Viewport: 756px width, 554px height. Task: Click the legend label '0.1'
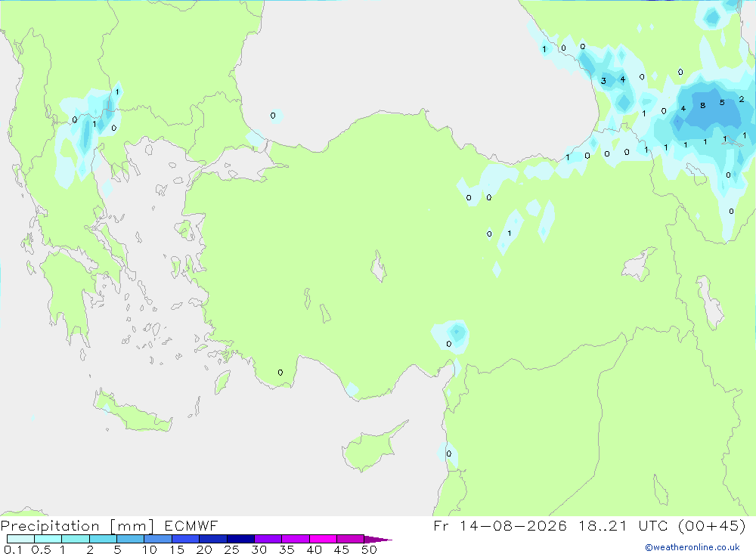click(13, 549)
